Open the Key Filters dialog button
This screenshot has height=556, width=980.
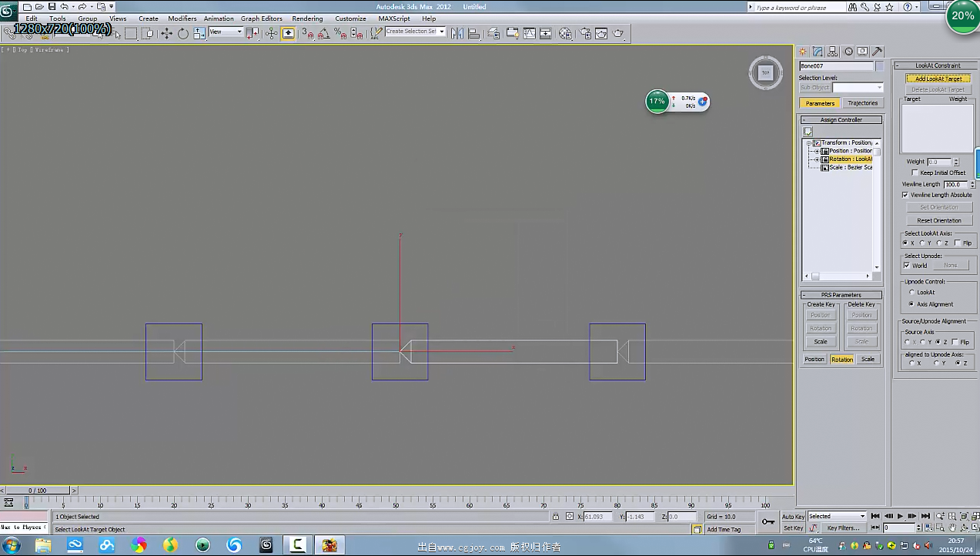point(843,528)
